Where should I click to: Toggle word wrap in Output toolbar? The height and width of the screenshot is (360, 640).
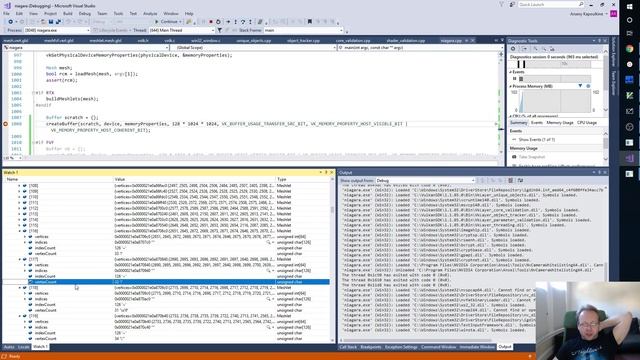coord(520,180)
